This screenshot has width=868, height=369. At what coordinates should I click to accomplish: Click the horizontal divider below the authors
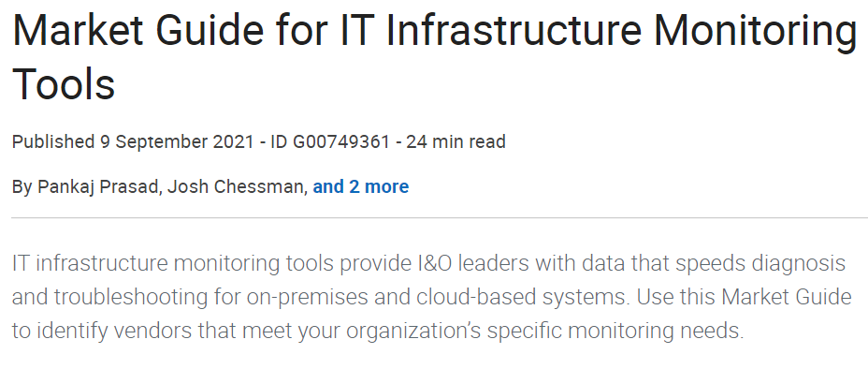[x=441, y=217]
